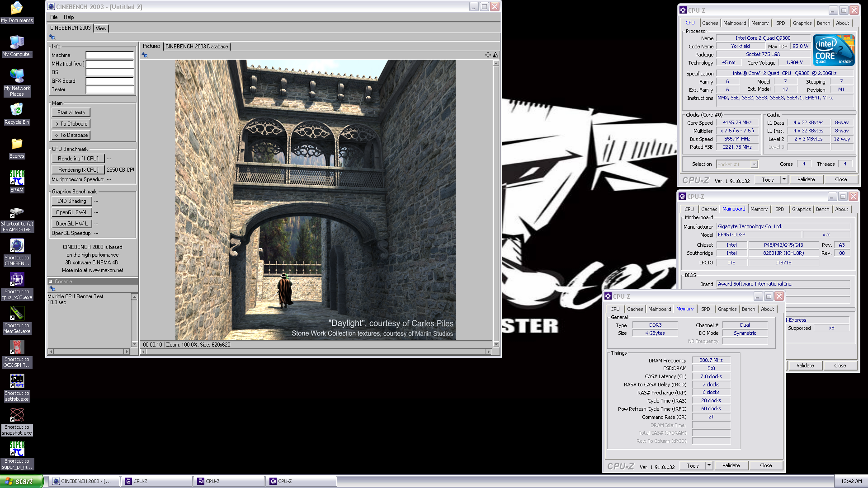
Task: Run Rendering (1 CPU) benchmark
Action: point(78,159)
